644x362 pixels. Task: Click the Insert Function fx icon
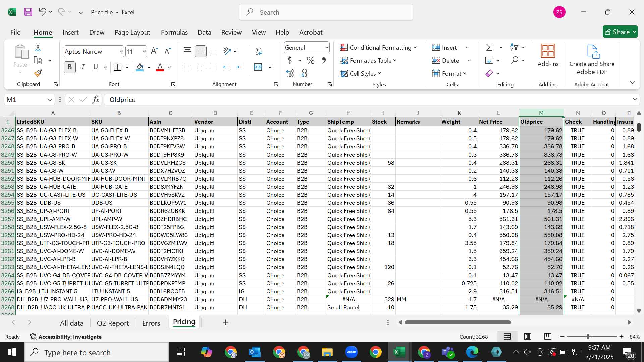pyautogui.click(x=96, y=100)
